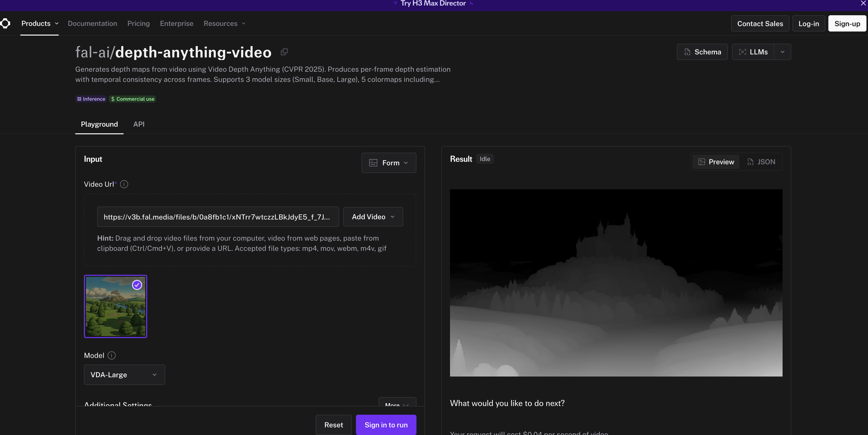Go to the Pricing page

pyautogui.click(x=139, y=24)
